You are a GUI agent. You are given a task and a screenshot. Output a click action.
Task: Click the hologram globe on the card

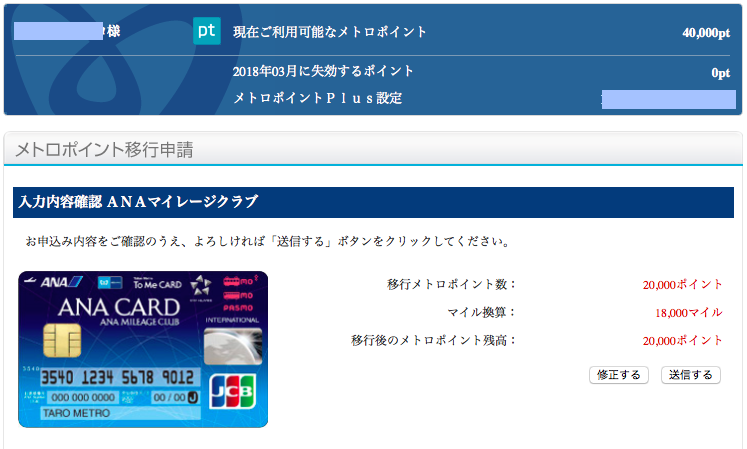(233, 347)
